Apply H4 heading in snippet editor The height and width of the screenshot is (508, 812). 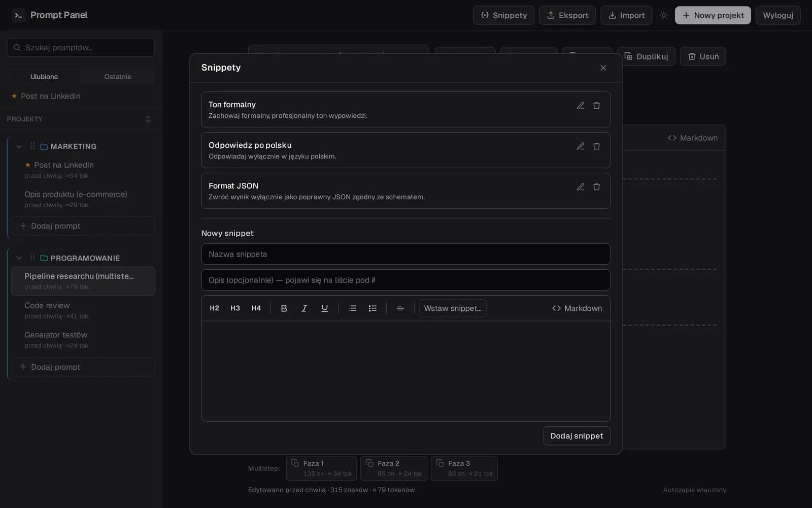[256, 308]
